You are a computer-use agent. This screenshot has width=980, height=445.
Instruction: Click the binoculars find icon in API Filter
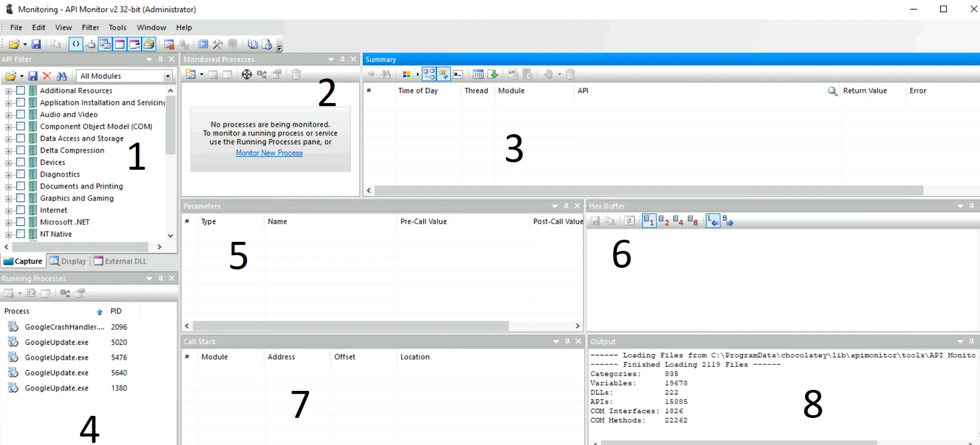[62, 76]
